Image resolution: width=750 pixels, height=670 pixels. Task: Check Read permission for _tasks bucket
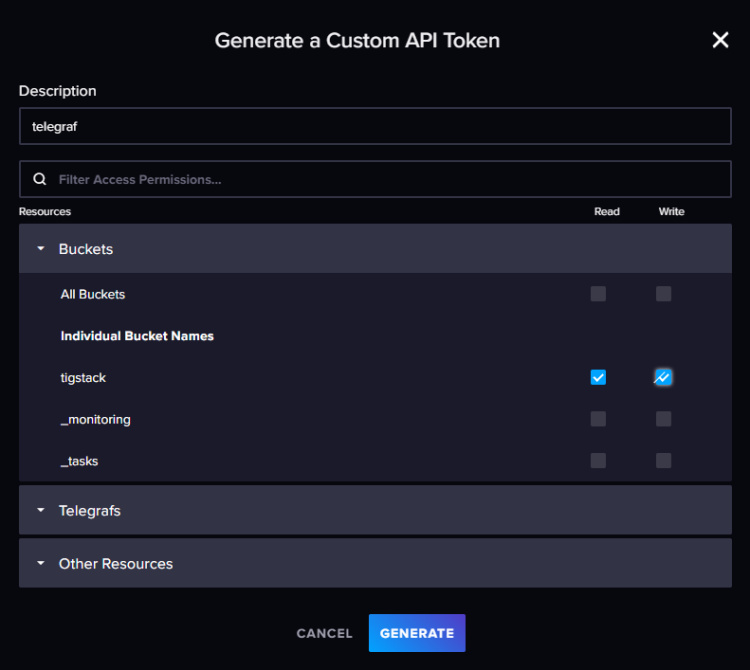pyautogui.click(x=598, y=460)
